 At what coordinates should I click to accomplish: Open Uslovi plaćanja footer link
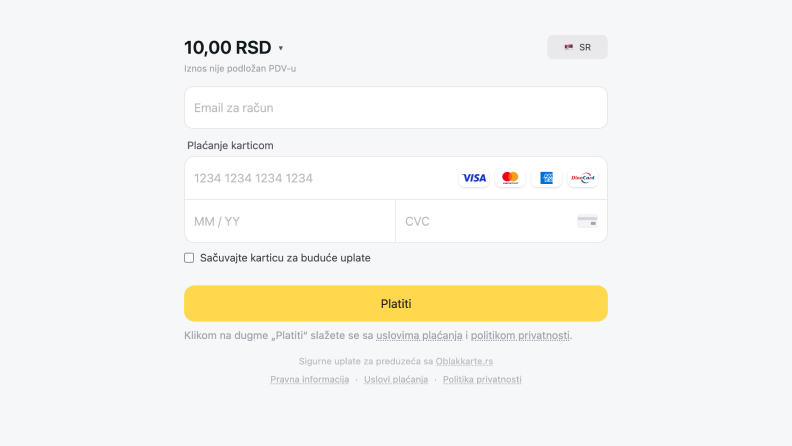(x=396, y=380)
